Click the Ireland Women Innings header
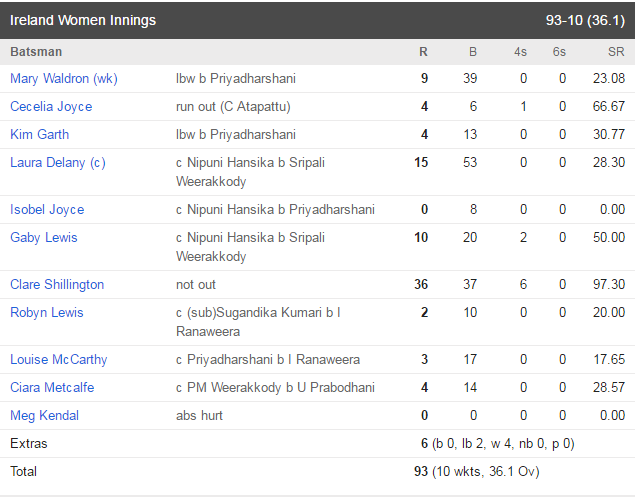This screenshot has width=637, height=497. tap(83, 20)
